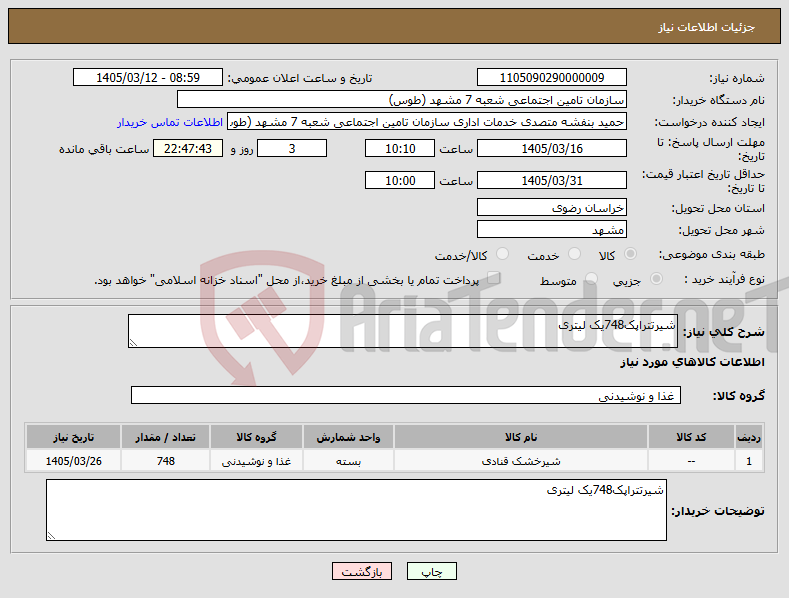789x598 pixels.
Task: Click the توضیحات خریدار text area
Action: pyautogui.click(x=356, y=510)
